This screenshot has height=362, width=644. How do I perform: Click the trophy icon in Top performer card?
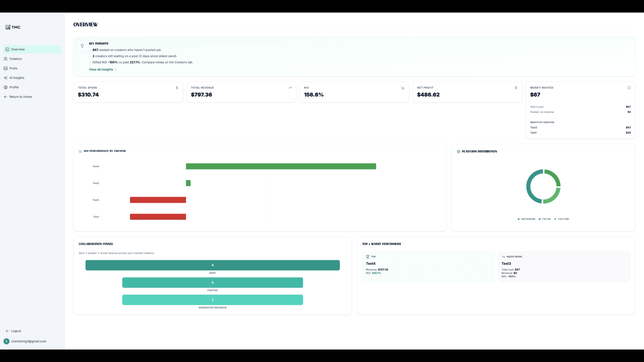[x=367, y=257]
